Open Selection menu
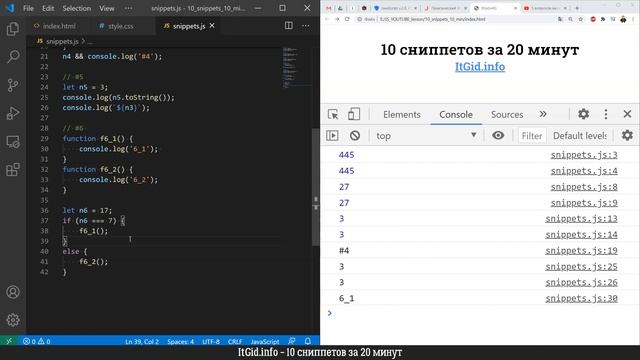The image size is (640, 360). (x=76, y=8)
